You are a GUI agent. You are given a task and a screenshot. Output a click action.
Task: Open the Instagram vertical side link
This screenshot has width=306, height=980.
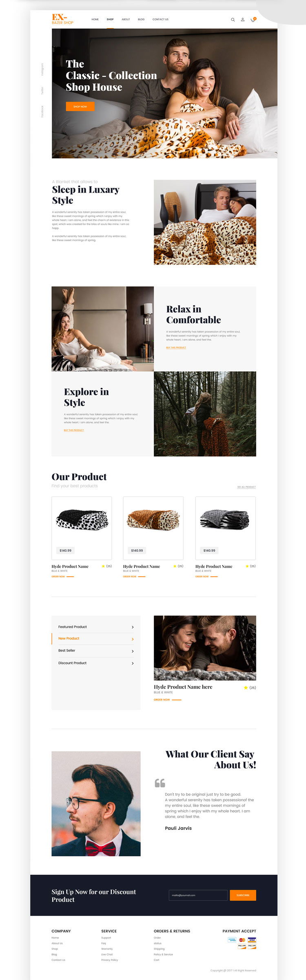coord(42,69)
